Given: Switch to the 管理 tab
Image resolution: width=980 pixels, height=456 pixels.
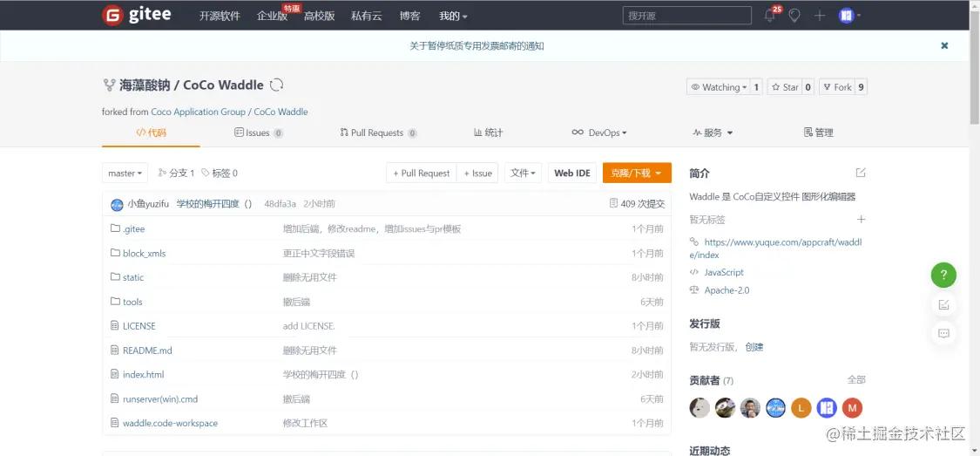Looking at the screenshot, I should click(x=818, y=133).
